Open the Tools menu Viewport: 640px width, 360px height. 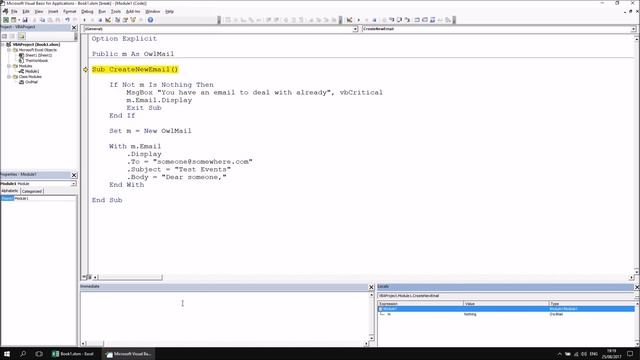pos(116,11)
